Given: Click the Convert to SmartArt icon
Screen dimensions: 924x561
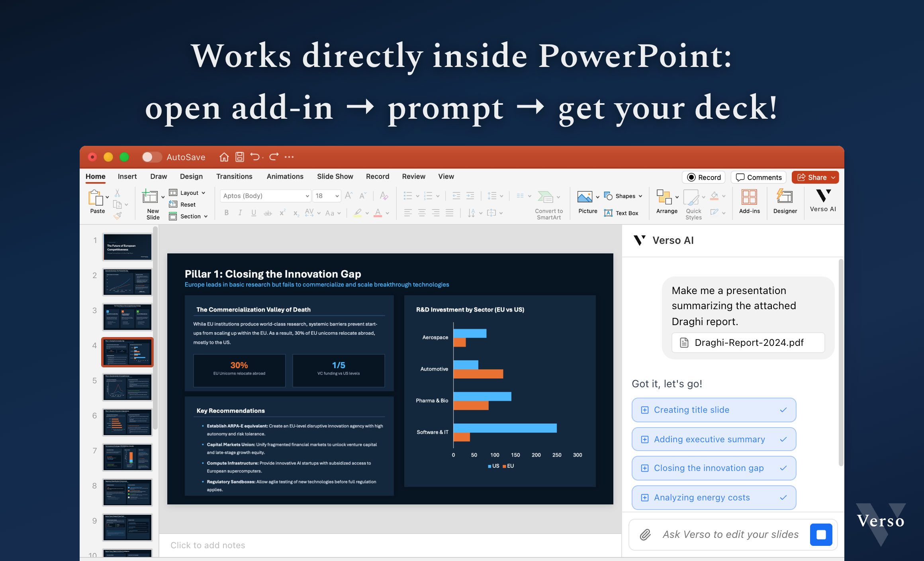Looking at the screenshot, I should (546, 197).
